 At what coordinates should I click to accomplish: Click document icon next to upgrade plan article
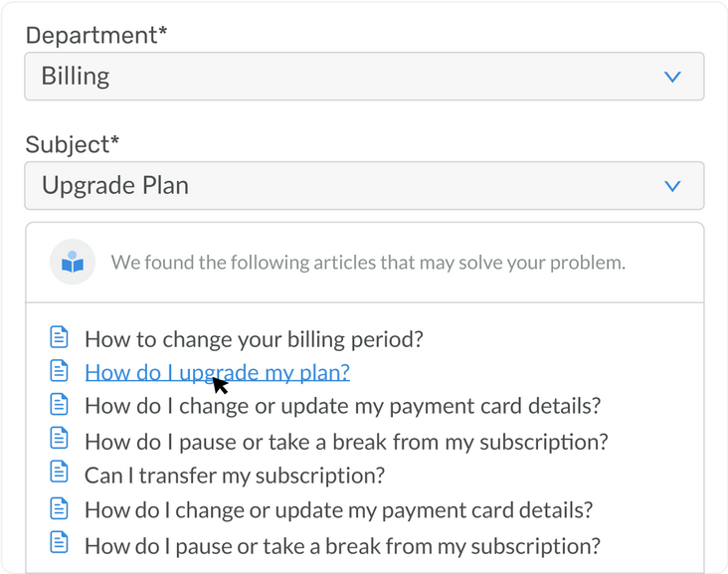pyautogui.click(x=60, y=372)
